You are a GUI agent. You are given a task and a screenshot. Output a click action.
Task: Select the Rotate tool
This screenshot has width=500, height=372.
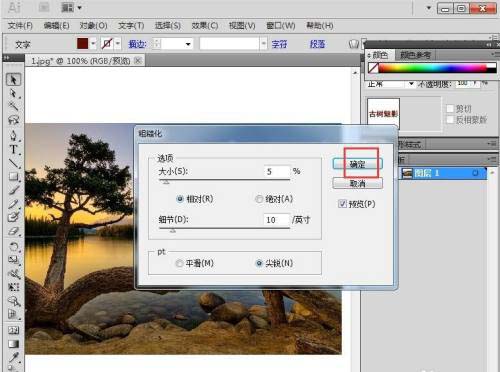pos(13,246)
